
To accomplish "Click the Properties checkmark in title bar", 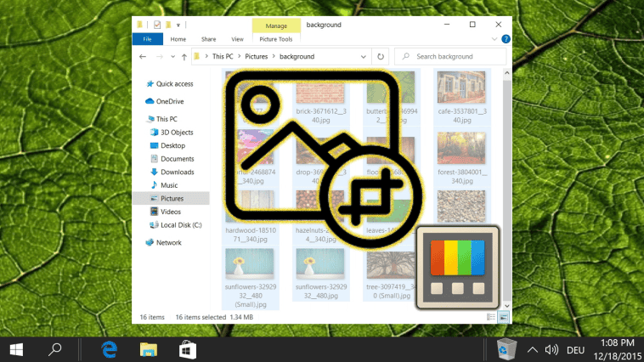I will (157, 25).
